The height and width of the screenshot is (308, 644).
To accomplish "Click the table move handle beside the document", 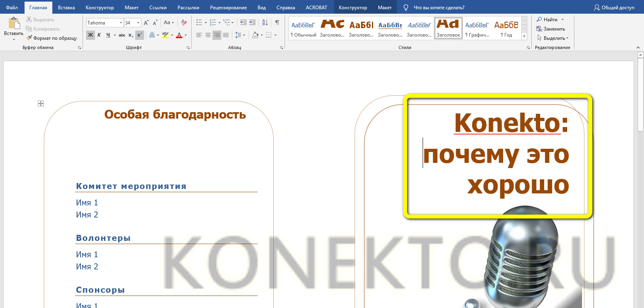I will pyautogui.click(x=41, y=103).
